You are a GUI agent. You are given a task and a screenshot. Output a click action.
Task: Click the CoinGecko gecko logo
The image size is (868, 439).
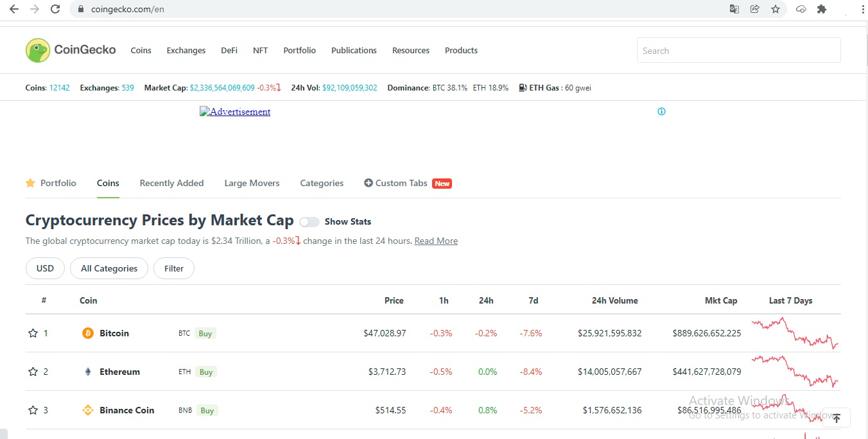38,50
